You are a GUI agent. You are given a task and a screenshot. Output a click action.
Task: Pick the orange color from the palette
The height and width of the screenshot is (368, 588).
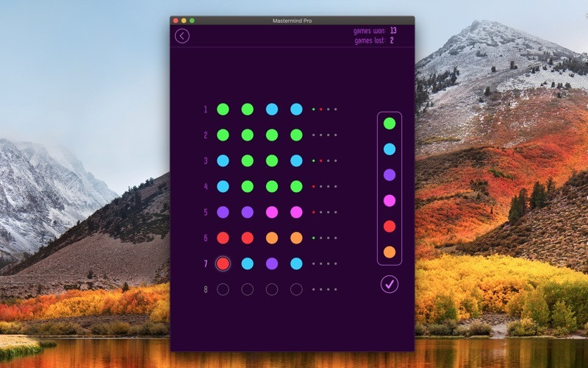tap(390, 252)
